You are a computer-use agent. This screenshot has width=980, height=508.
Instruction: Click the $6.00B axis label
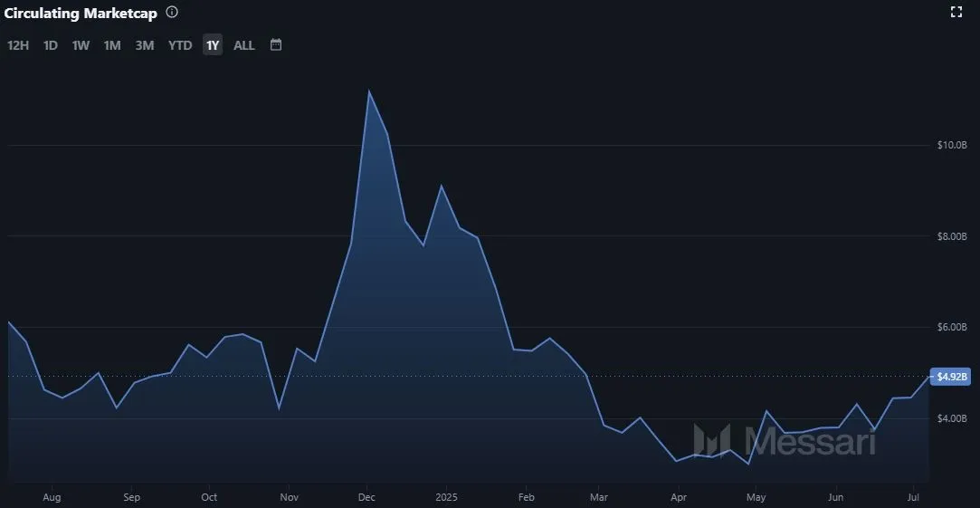point(952,327)
